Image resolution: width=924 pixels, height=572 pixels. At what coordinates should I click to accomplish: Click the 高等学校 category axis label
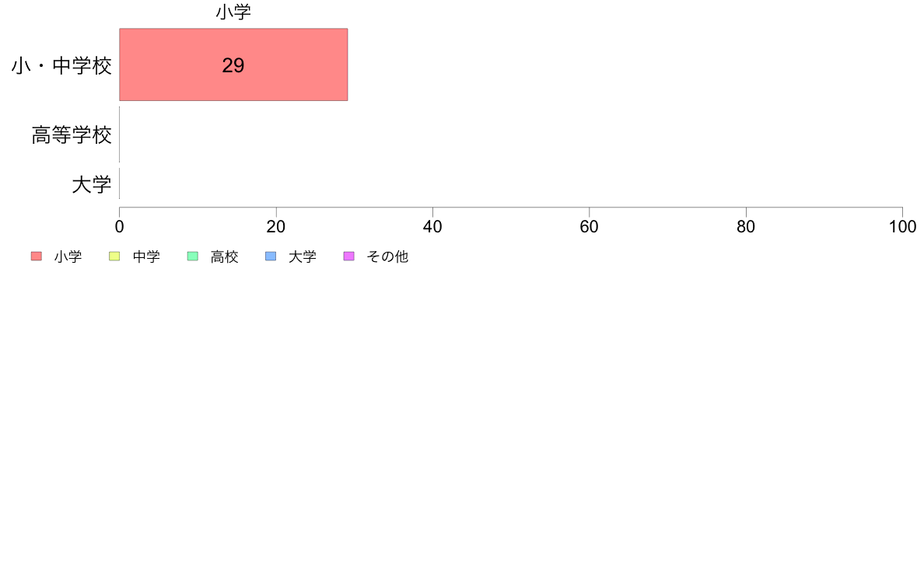click(x=72, y=135)
